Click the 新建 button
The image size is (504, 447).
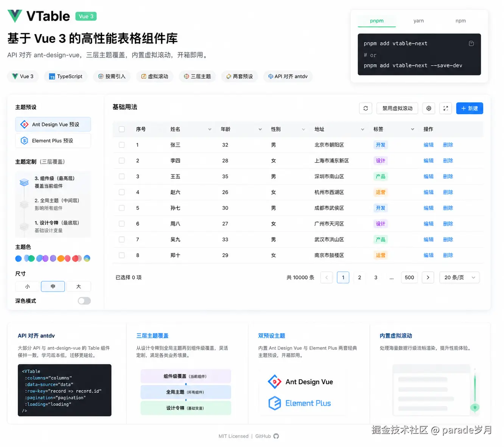tap(470, 108)
